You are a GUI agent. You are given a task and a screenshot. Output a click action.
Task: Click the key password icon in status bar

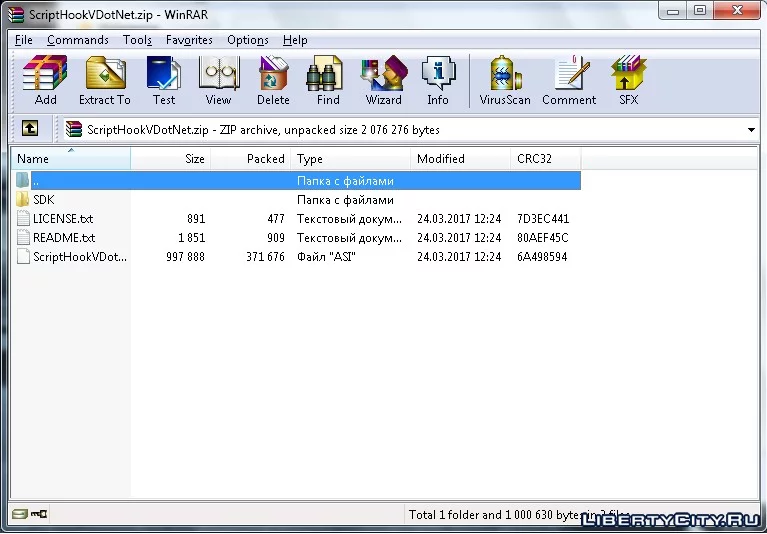(39, 513)
